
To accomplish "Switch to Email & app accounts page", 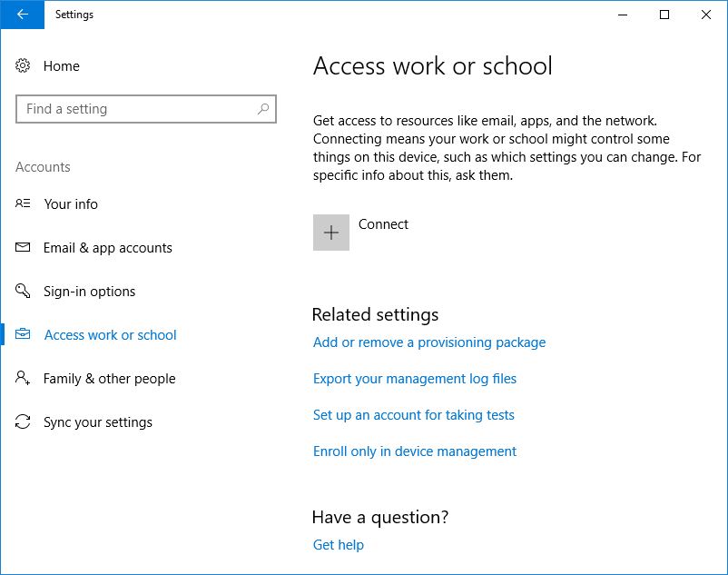I will click(x=108, y=248).
